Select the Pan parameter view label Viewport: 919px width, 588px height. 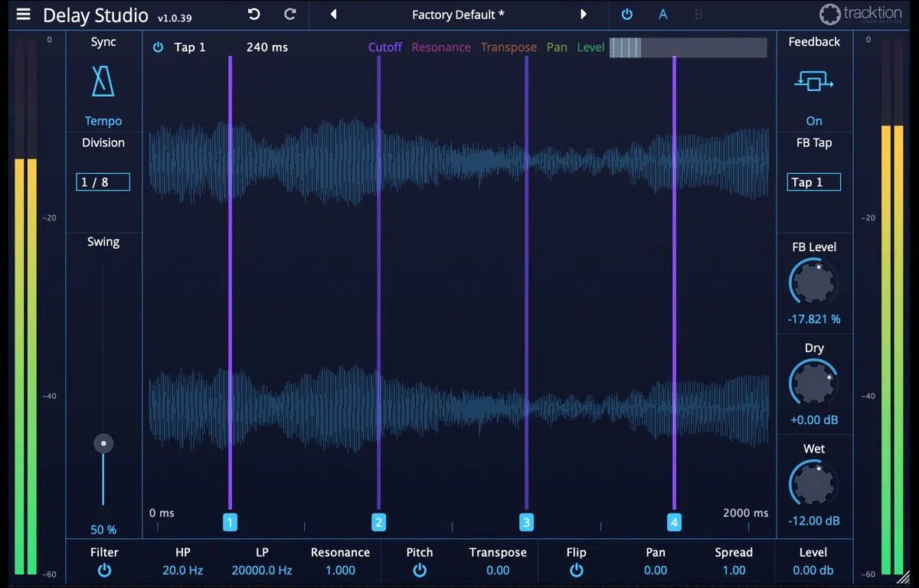[557, 47]
